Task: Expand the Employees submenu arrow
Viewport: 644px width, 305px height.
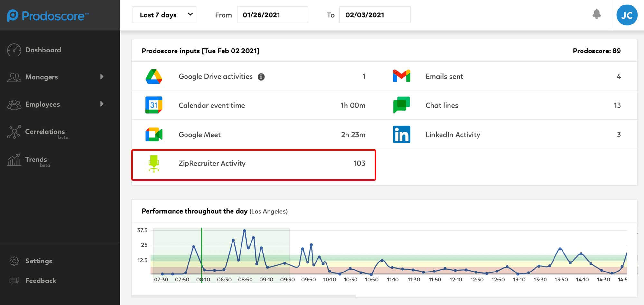Action: coord(102,104)
